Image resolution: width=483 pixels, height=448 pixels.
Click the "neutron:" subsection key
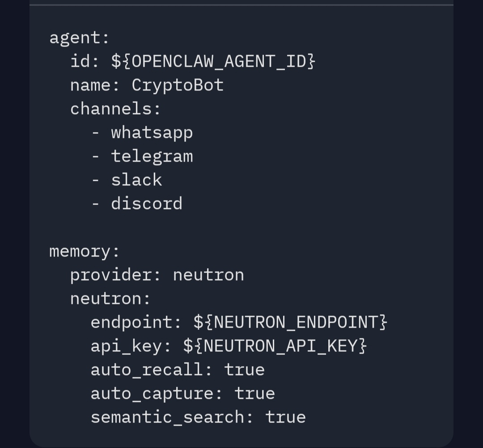110,299
